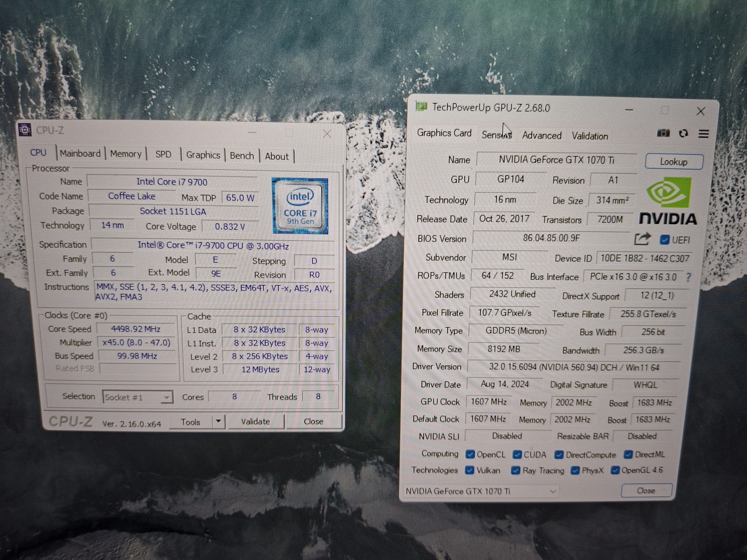Toggle the Ray Tracing checkbox
Image resolution: width=747 pixels, height=560 pixels.
pyautogui.click(x=516, y=470)
